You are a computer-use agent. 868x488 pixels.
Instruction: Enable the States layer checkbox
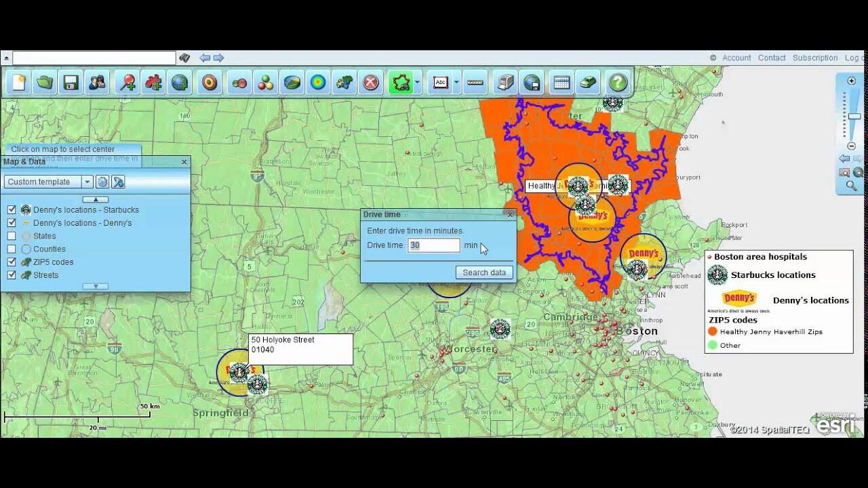click(12, 236)
